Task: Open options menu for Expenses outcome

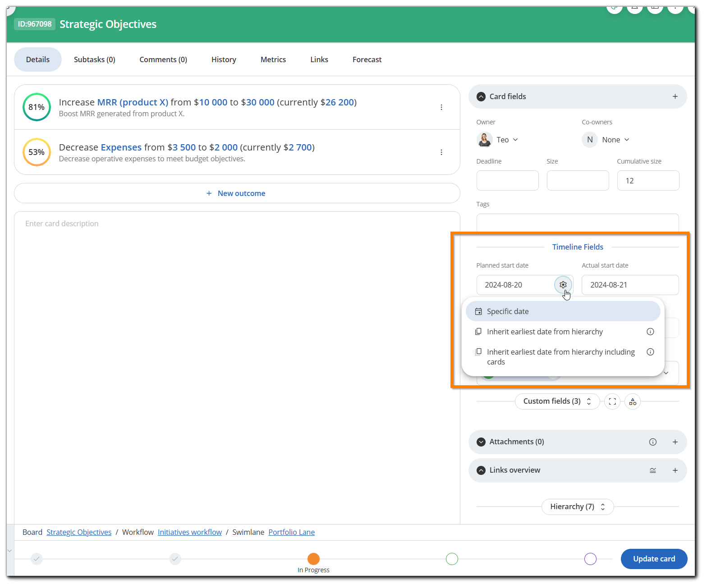Action: click(x=441, y=152)
